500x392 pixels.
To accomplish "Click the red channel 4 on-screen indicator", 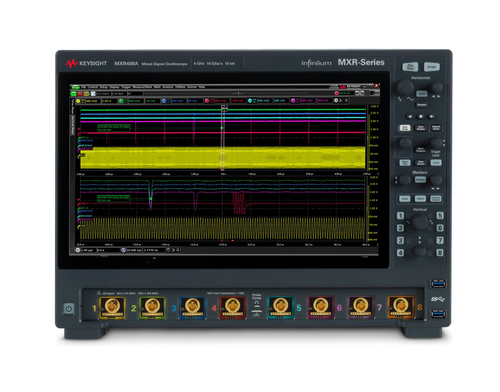I will pyautogui.click(x=207, y=101).
